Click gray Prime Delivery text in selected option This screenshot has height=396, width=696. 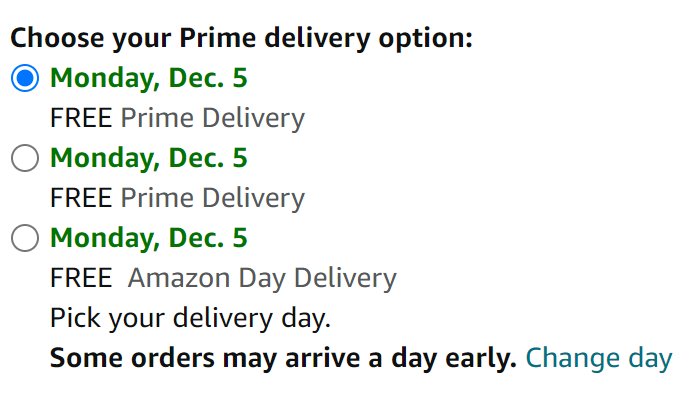(x=213, y=119)
